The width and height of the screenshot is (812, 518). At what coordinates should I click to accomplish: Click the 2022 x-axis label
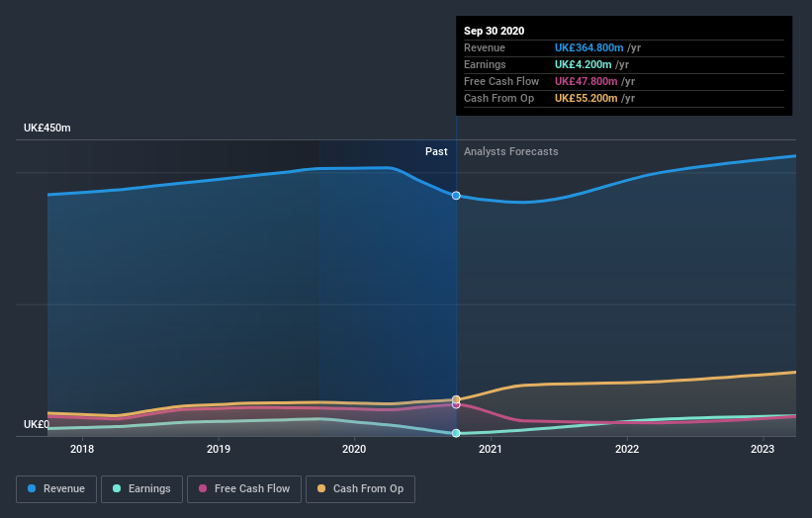pos(627,449)
